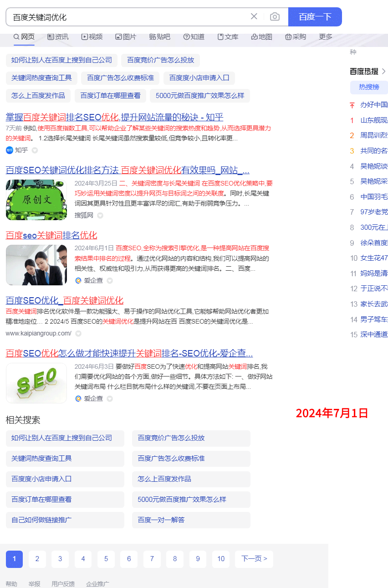This screenshot has width=388, height=588.
Task: Click the 知道 question-mark icon
Action: 187,37
